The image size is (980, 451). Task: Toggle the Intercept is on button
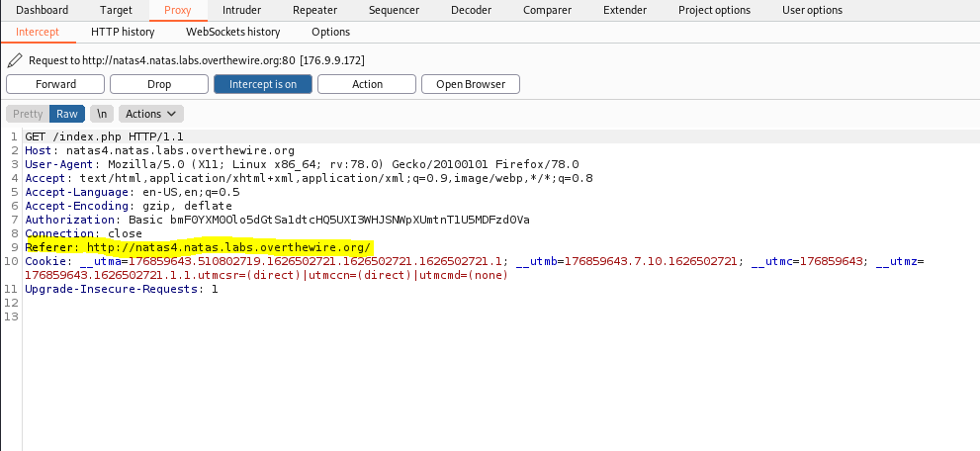point(263,84)
